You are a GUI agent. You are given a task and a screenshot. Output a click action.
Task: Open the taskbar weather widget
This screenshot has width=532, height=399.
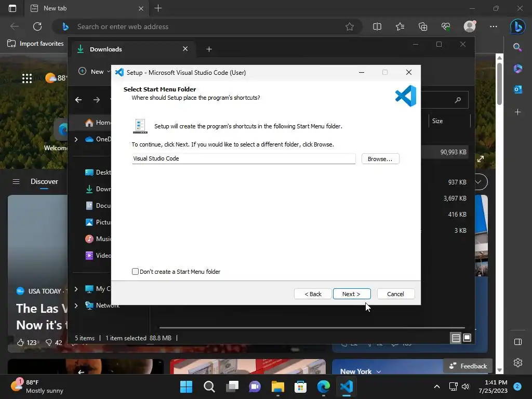coord(37,386)
